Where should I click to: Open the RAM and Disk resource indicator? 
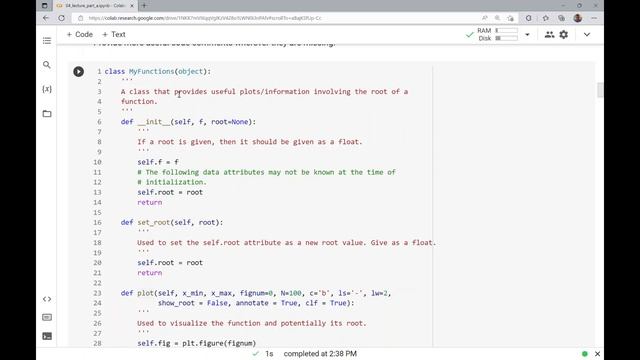pyautogui.click(x=498, y=34)
